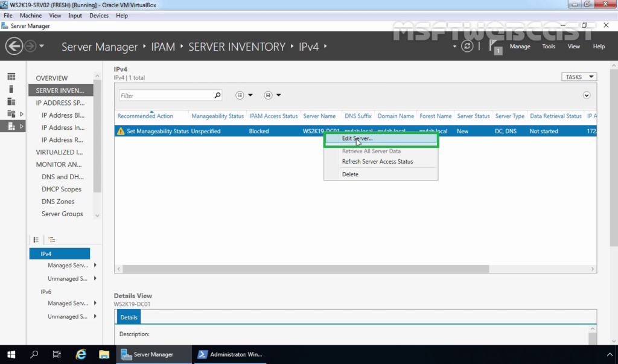618x364 pixels.
Task: Choose Edit Server from context menu
Action: pos(381,138)
